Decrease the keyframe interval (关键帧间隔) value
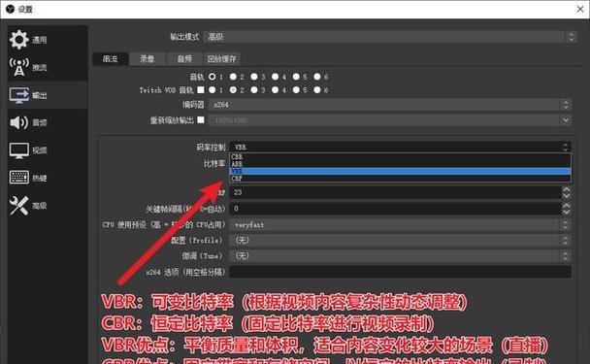Screen dimensions: 590x364 tap(567, 212)
